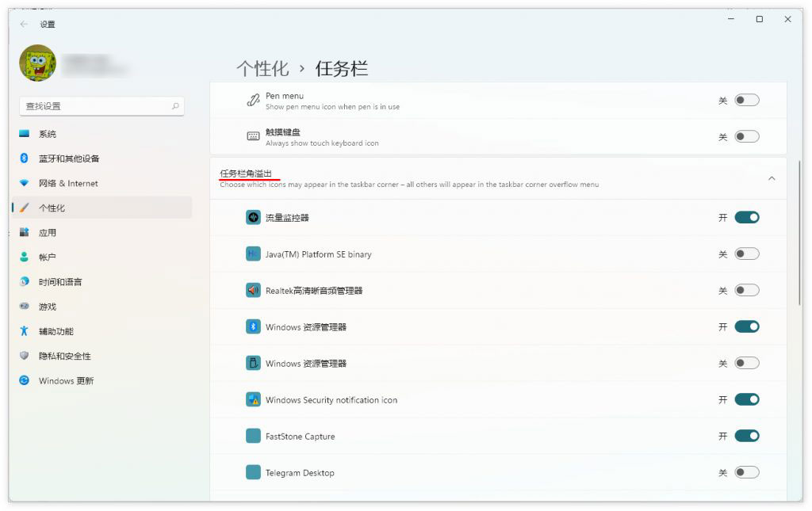
Task: Enable the Telegram Desktop toggle
Action: pyautogui.click(x=745, y=471)
